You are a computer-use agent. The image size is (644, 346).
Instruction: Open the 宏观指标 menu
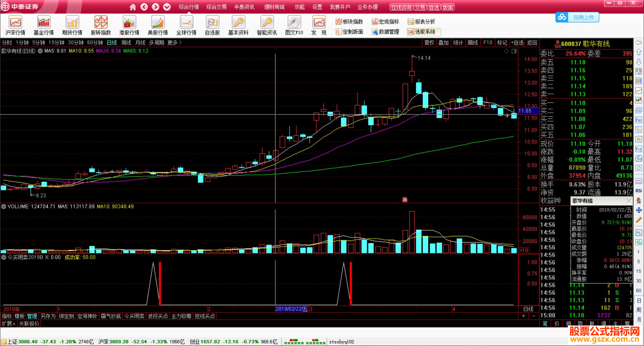click(385, 22)
